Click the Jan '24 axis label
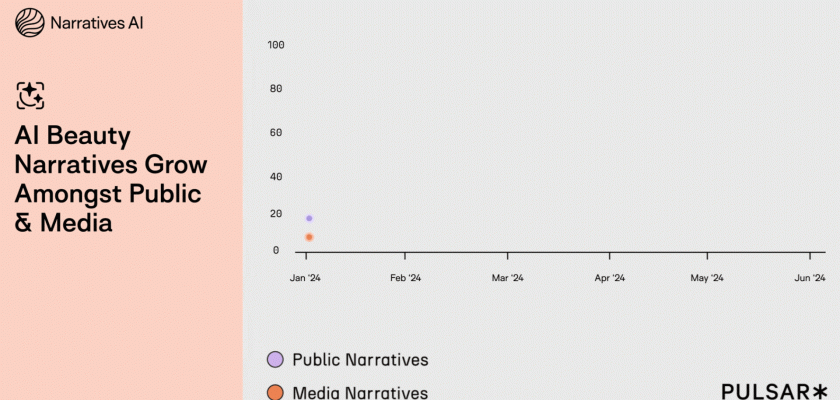This screenshot has height=400, width=840. tap(305, 278)
